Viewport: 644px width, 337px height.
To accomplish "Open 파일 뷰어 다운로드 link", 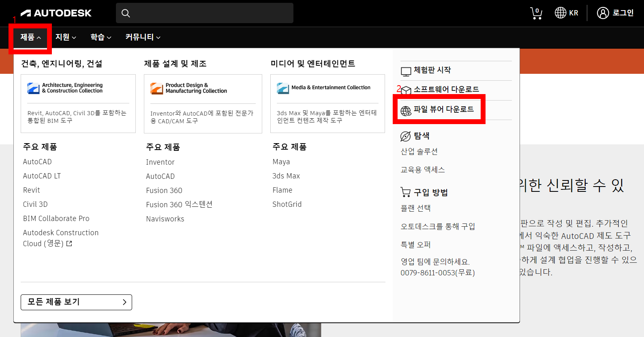I will coord(444,109).
